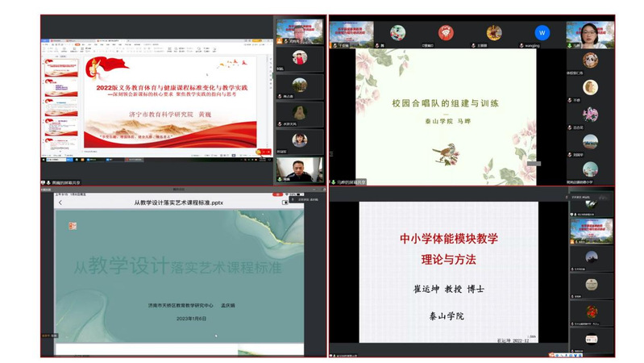Select the third slide thumbnail in WPS panel
Viewport: 644px width, 363px height.
[61, 107]
